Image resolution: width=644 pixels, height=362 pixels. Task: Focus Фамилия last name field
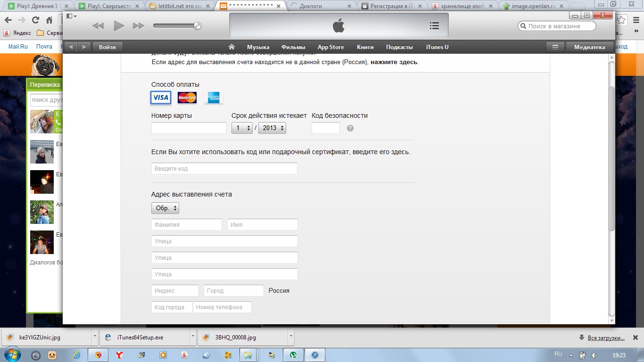187,225
